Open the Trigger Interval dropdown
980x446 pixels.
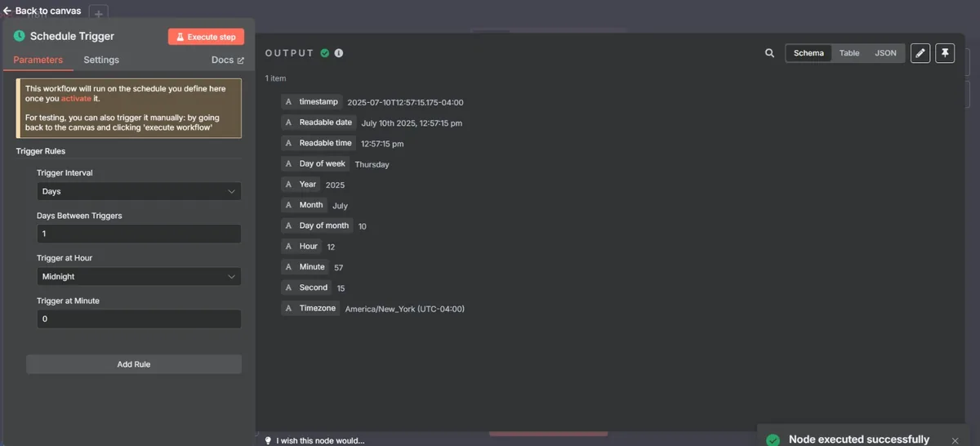[x=139, y=191]
